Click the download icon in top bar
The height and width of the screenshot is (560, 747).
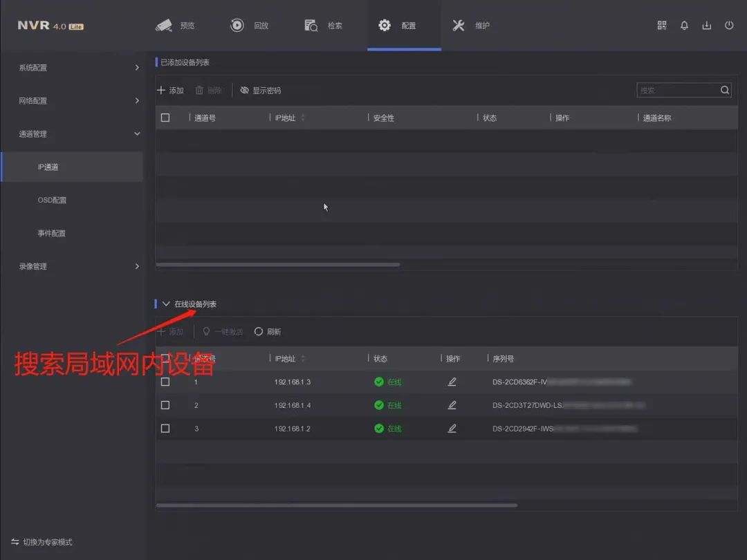[706, 26]
